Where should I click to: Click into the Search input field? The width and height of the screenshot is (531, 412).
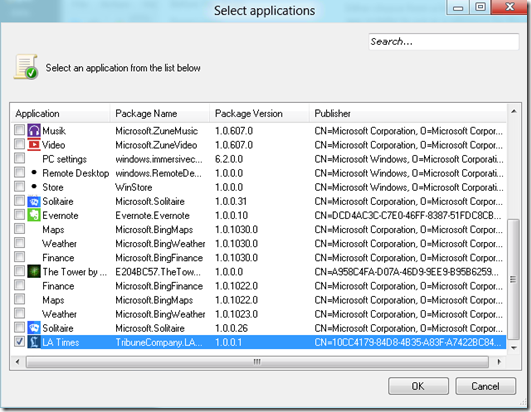pyautogui.click(x=444, y=42)
